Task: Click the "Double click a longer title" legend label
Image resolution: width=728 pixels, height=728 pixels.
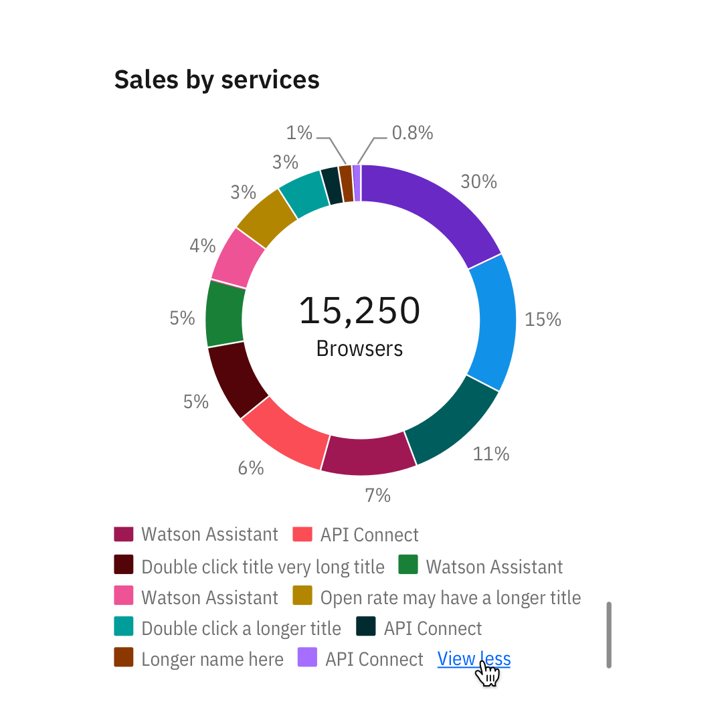Action: click(241, 629)
